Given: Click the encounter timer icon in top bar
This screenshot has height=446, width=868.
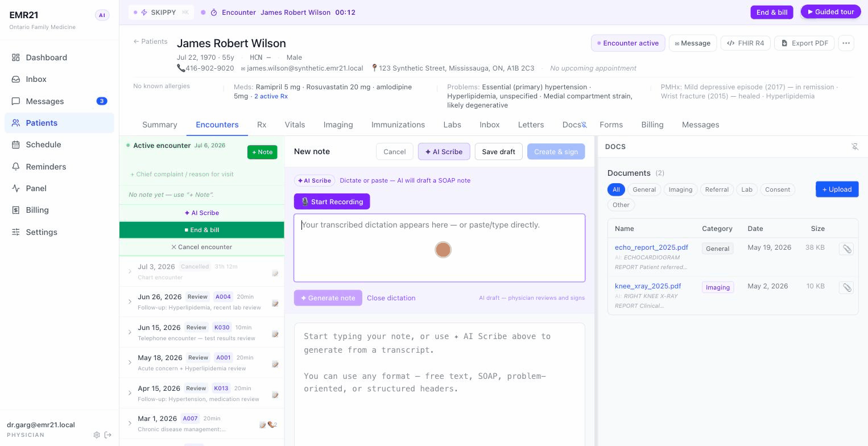Looking at the screenshot, I should [214, 13].
